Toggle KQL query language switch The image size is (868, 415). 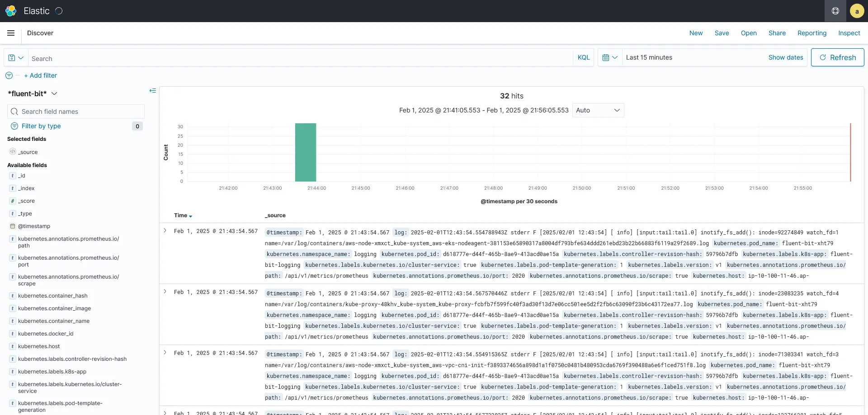(584, 57)
